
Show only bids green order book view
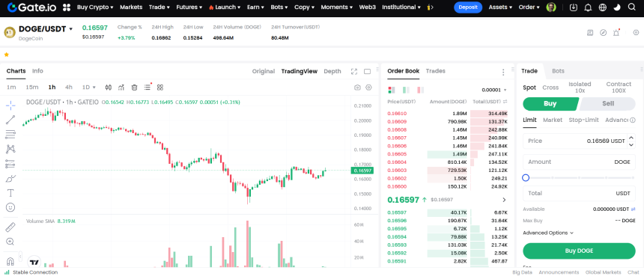coord(406,90)
